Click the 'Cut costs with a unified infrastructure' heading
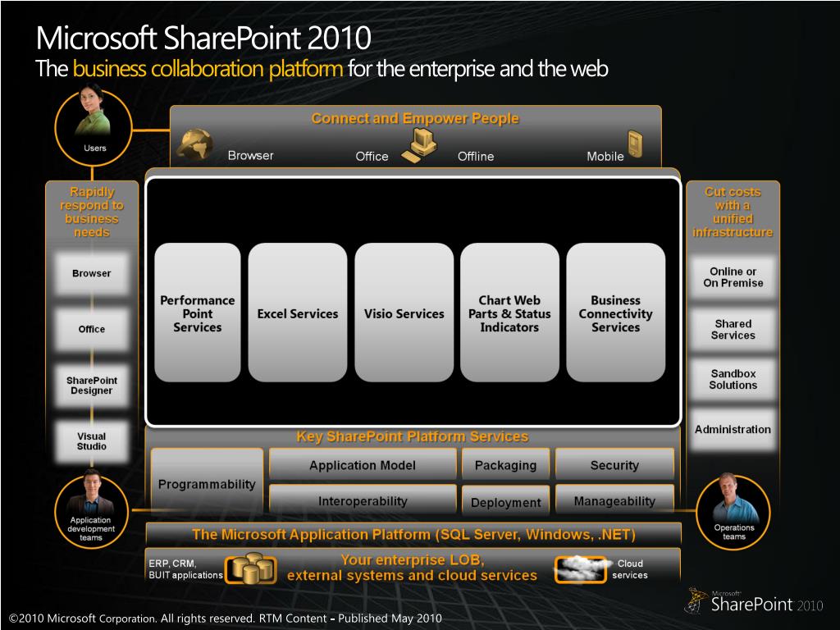Screen dimensions: 840x630 733,212
